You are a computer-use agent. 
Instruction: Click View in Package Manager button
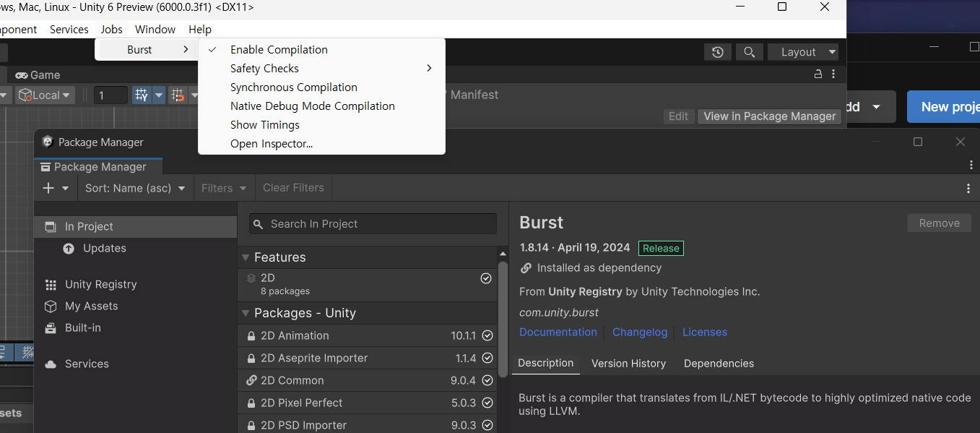[769, 116]
